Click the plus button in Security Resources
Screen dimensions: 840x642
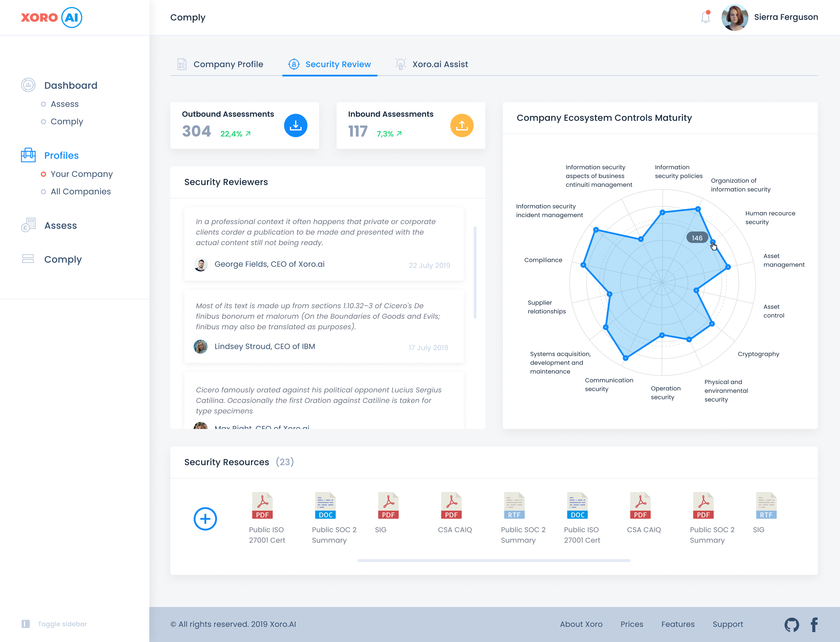pyautogui.click(x=205, y=519)
